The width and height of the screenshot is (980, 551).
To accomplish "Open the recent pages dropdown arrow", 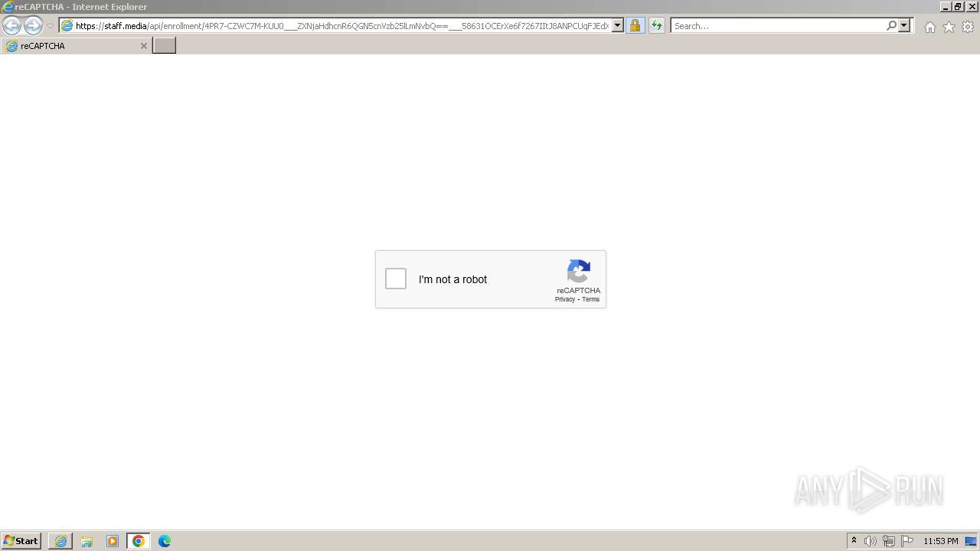I will 50,26.
